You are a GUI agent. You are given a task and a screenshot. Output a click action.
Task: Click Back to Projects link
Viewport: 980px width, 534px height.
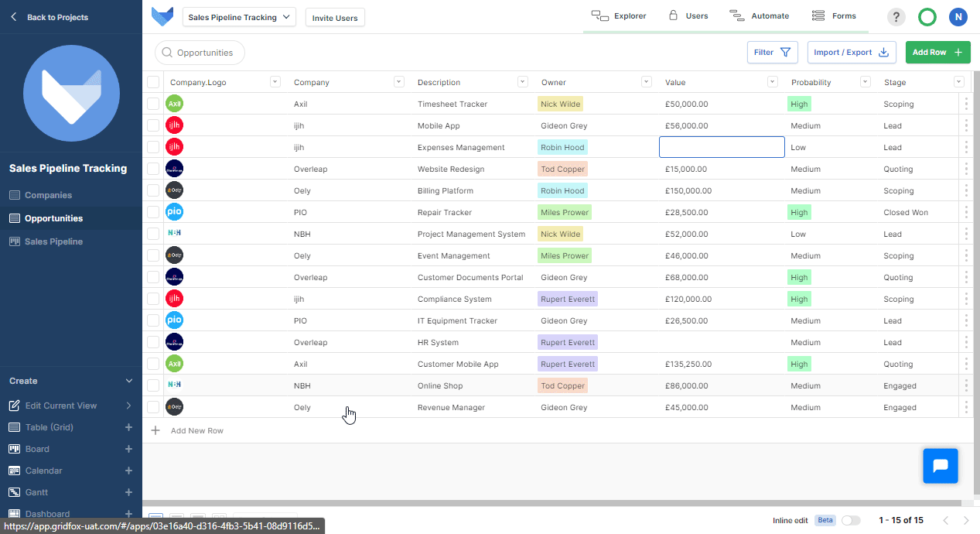[x=57, y=17]
